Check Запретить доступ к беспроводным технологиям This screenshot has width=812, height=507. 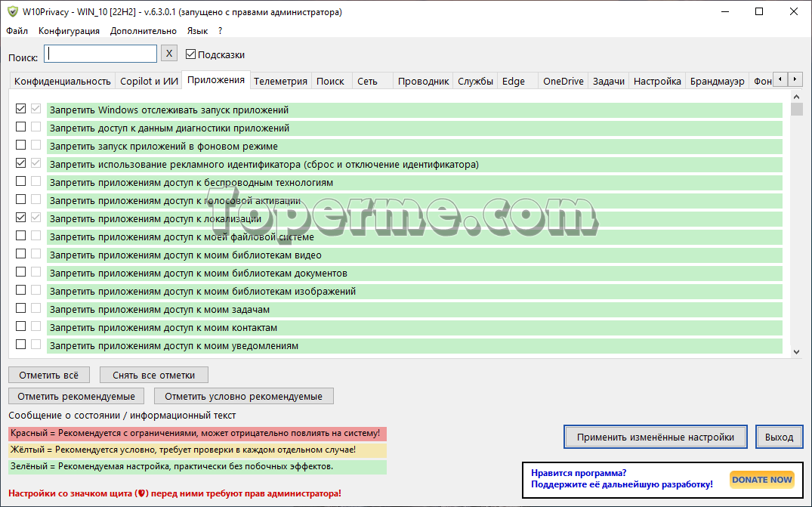(20, 181)
